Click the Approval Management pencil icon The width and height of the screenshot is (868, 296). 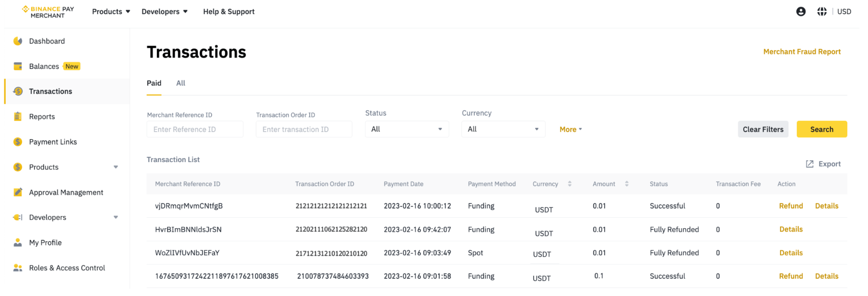pyautogui.click(x=18, y=192)
